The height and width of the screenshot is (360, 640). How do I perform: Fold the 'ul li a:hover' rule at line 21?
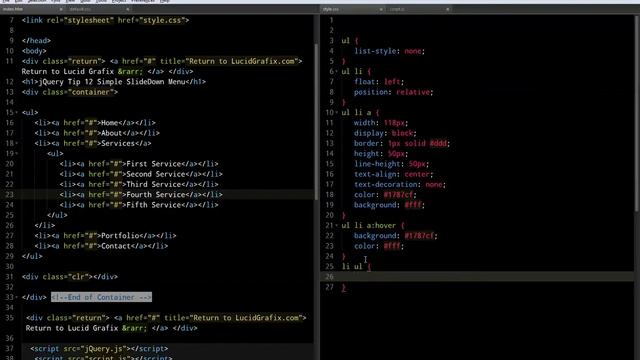pyautogui.click(x=337, y=225)
